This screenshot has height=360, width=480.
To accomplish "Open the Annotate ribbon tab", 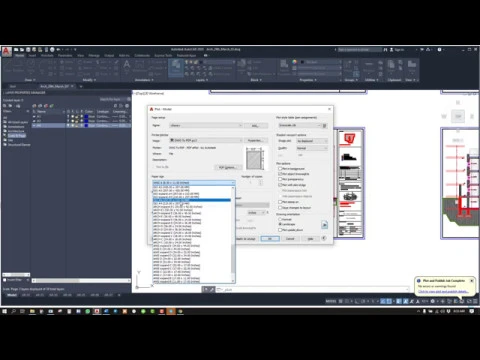I will pos(47,55).
